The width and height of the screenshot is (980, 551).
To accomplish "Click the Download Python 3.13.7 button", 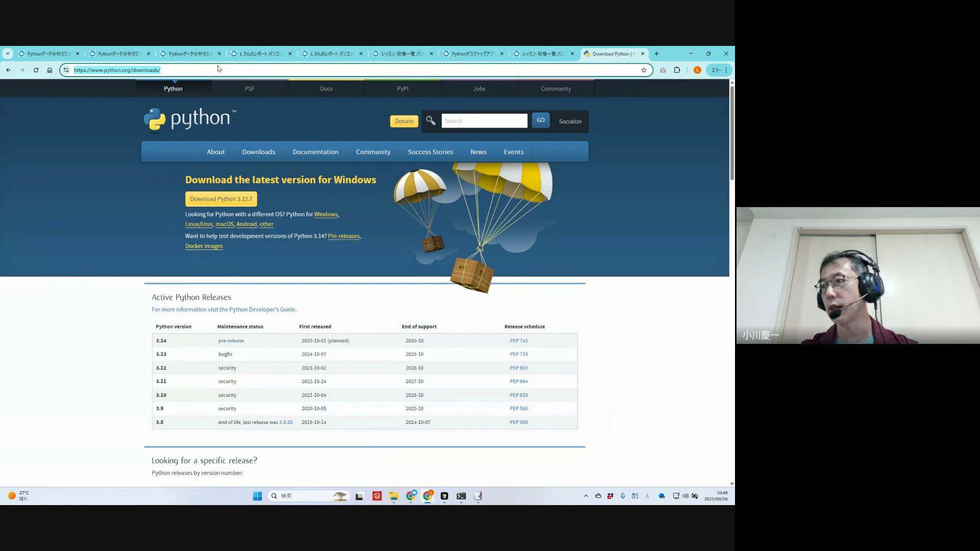I will click(221, 199).
